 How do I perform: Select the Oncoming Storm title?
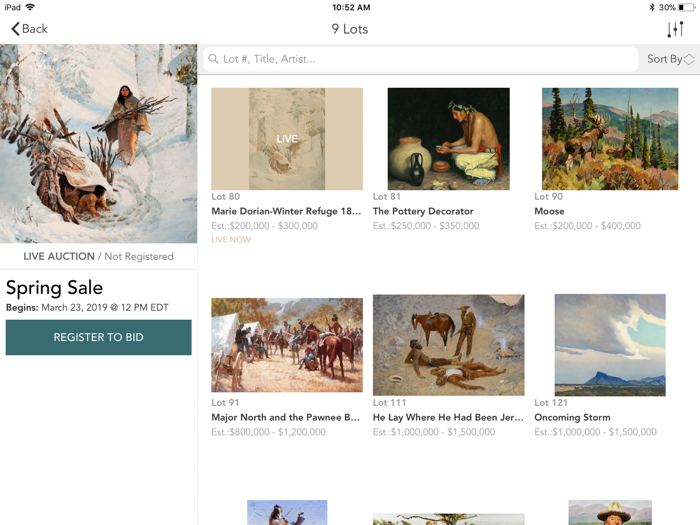[572, 417]
